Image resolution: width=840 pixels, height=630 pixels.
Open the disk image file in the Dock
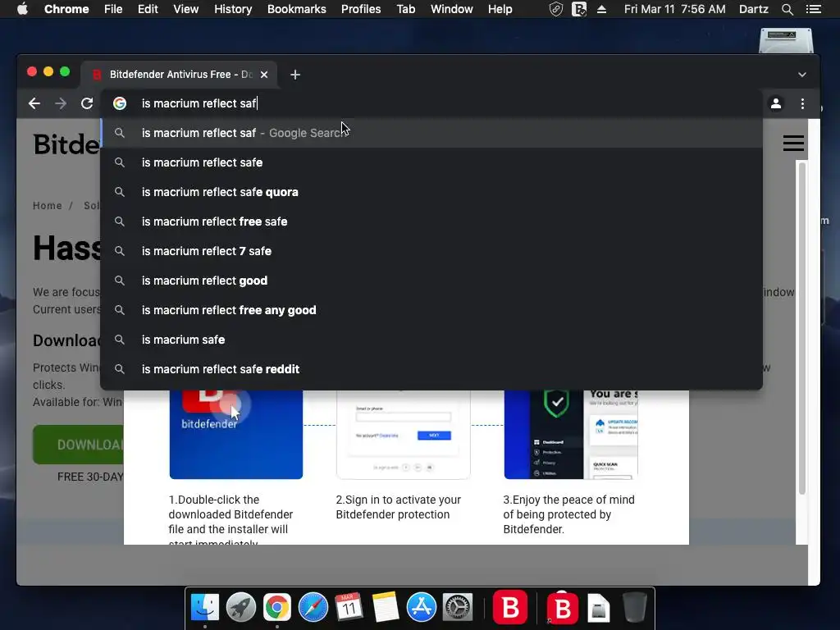point(598,608)
